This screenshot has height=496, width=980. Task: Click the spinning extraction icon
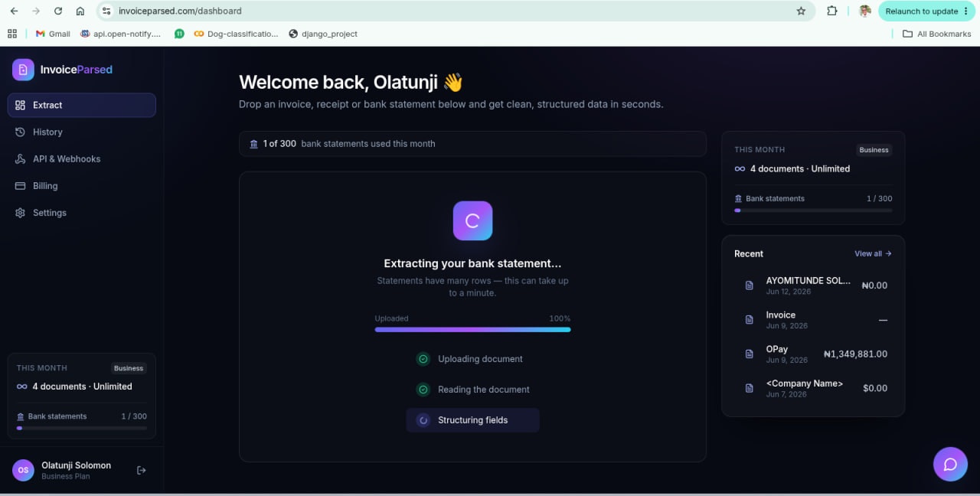(x=472, y=221)
